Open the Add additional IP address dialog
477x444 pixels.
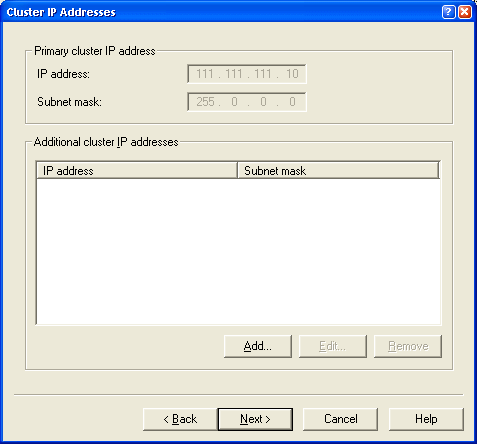click(x=258, y=346)
